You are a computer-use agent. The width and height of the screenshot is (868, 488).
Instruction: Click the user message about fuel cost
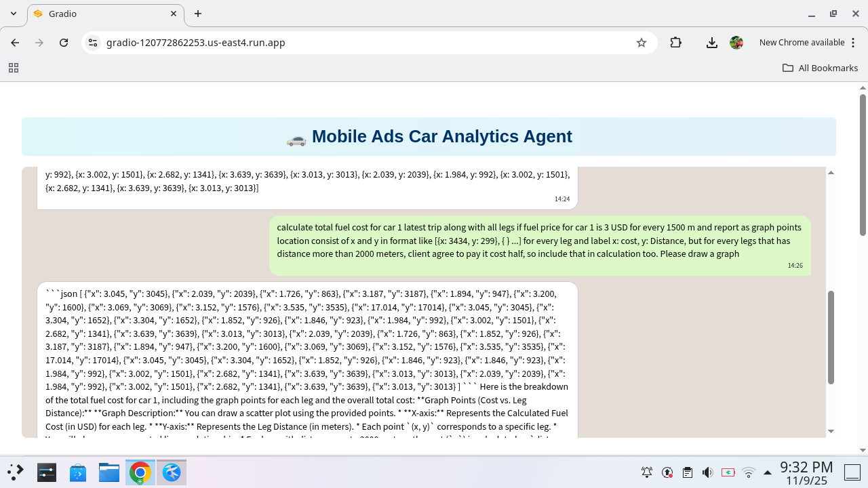click(540, 245)
